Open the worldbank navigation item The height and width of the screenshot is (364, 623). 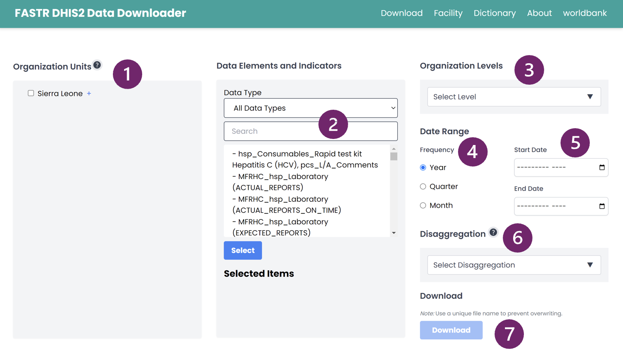tap(585, 13)
